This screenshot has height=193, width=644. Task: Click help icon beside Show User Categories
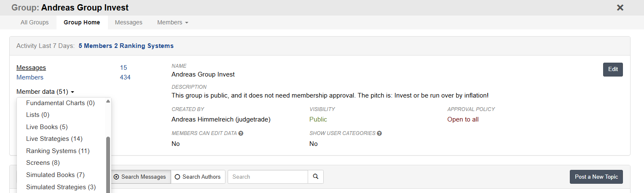[379, 133]
